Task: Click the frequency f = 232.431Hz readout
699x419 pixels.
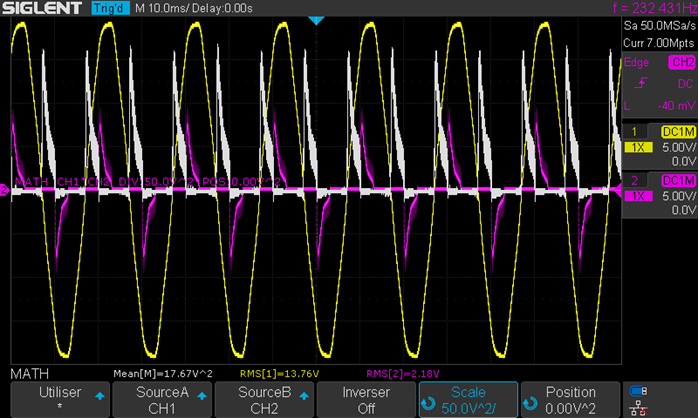Action: (x=655, y=8)
